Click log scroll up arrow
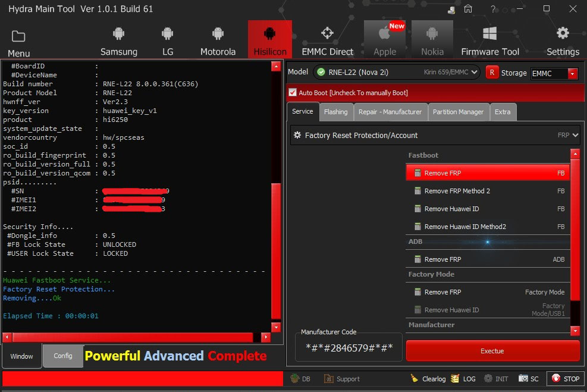Viewport: 587px width, 392px height. 276,66
